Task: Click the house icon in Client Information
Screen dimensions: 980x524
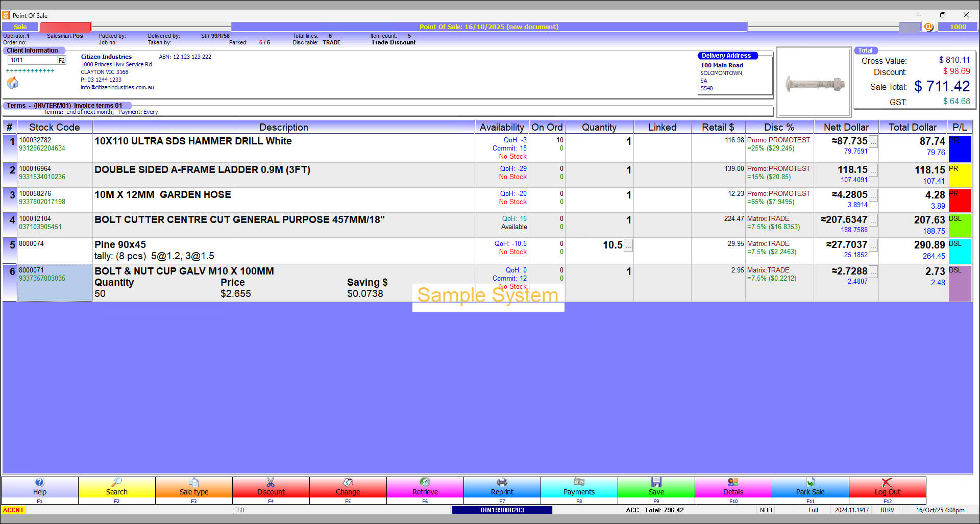Action: (13, 83)
